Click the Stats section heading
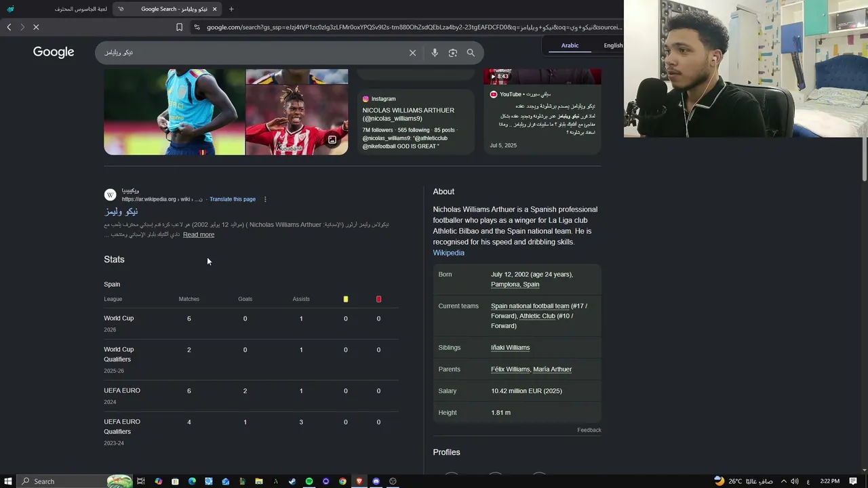 114,260
